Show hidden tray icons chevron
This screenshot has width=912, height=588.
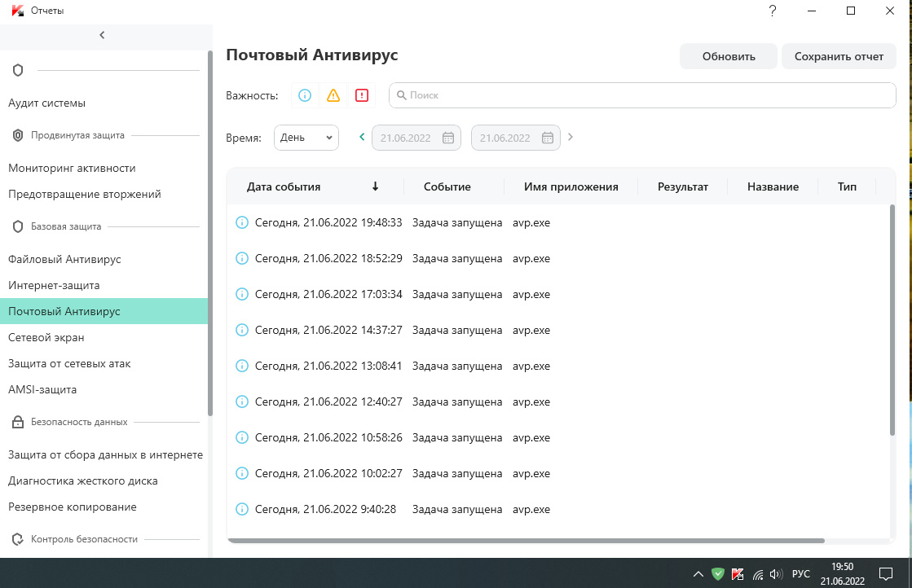[x=698, y=575]
